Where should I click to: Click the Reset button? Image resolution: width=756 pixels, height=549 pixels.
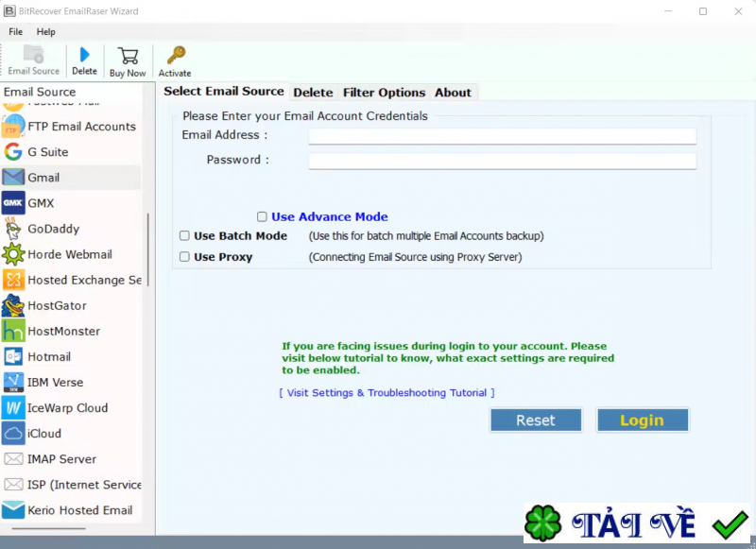[536, 420]
